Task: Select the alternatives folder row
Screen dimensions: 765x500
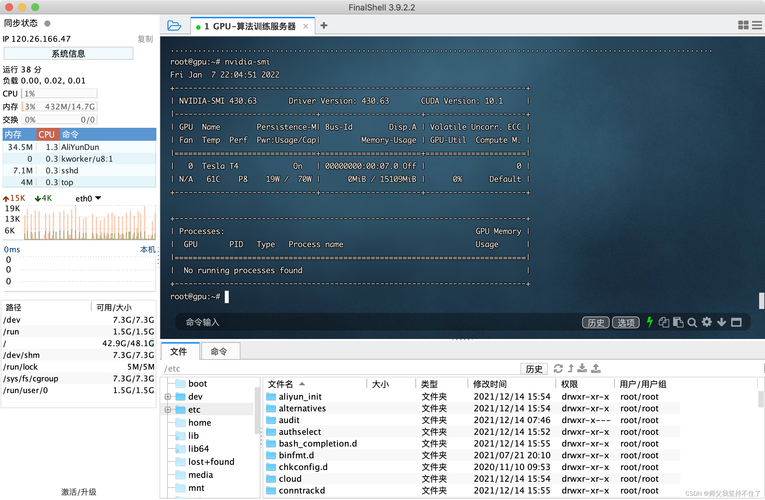Action: coord(472,408)
